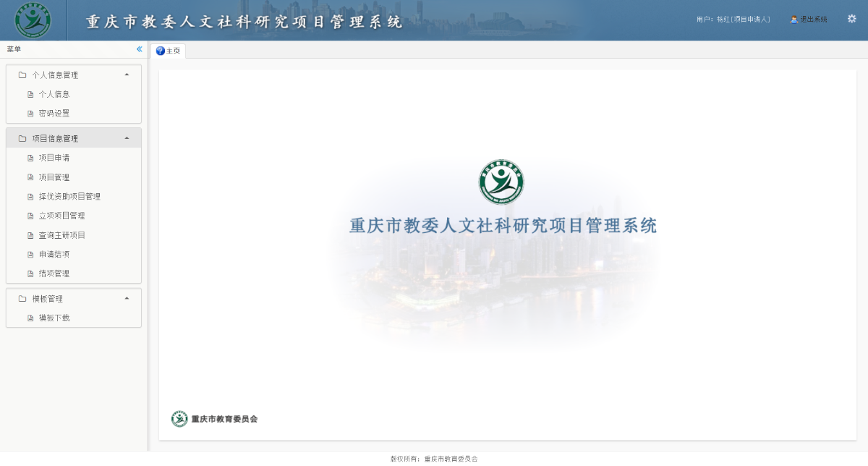
Task: Click the system logo in the top-left header
Action: click(33, 20)
